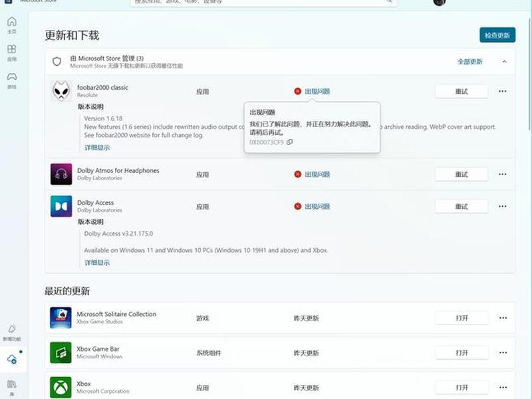Click the foobar2000 classic app name
This screenshot has width=532, height=399.
(102, 88)
